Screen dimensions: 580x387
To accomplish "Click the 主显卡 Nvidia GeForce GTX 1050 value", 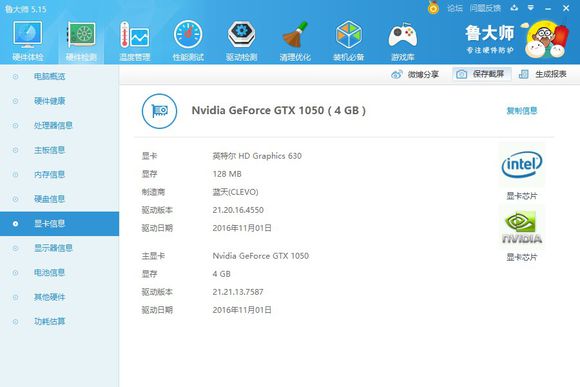I will (x=260, y=256).
